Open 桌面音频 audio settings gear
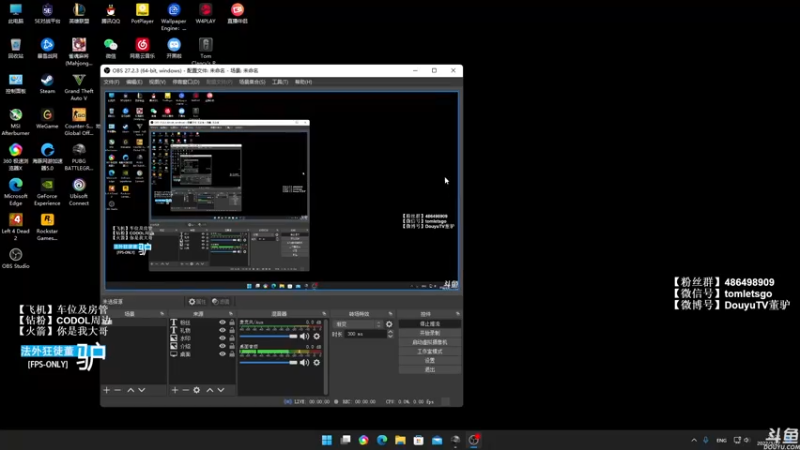This screenshot has width=800, height=450. tap(317, 363)
